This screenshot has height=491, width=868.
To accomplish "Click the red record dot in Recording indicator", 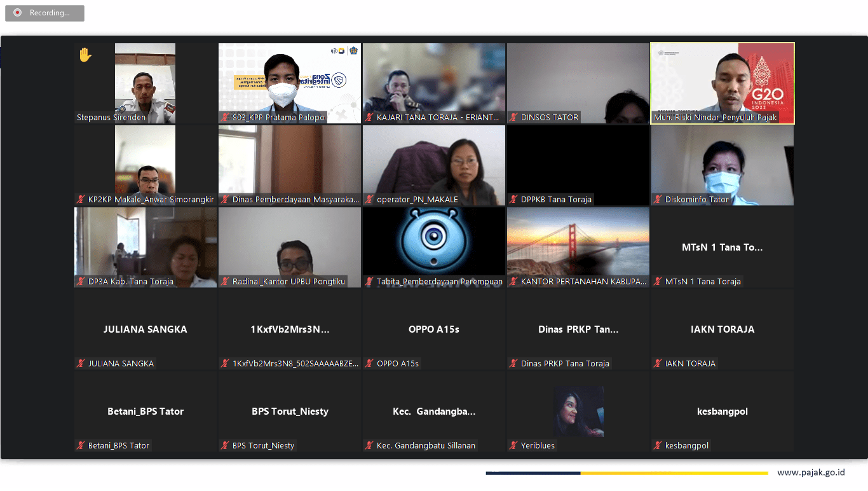I will click(x=17, y=13).
